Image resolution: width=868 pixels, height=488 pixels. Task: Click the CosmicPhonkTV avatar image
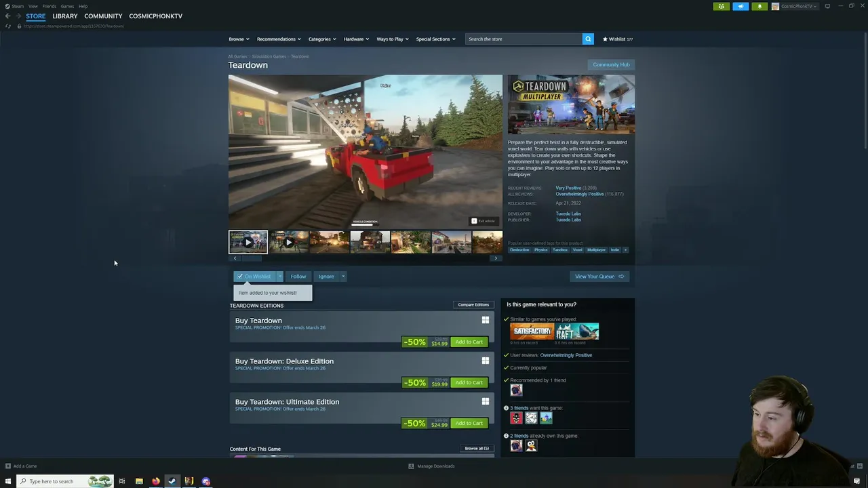[x=775, y=6]
